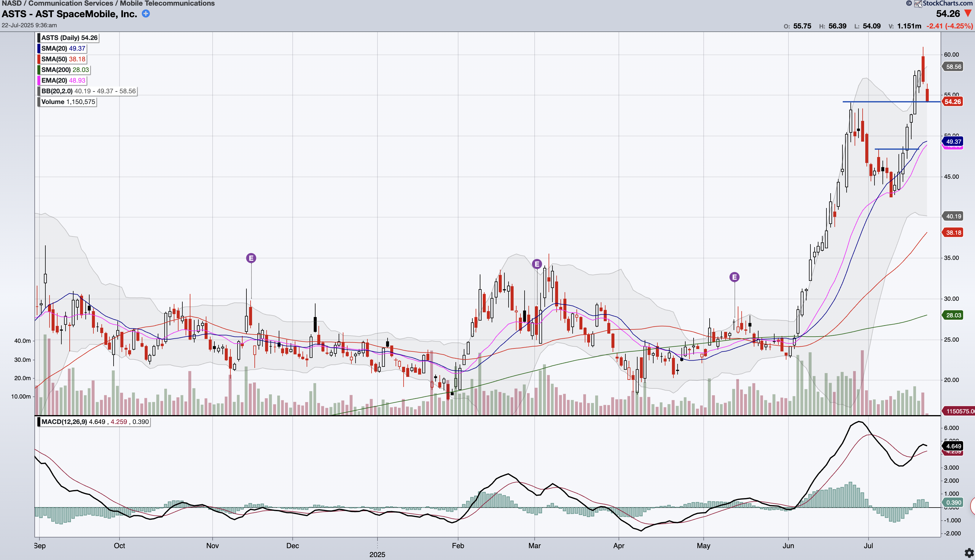Select the Volume 1,150,575 legend entry
The width and height of the screenshot is (975, 560).
click(x=68, y=102)
